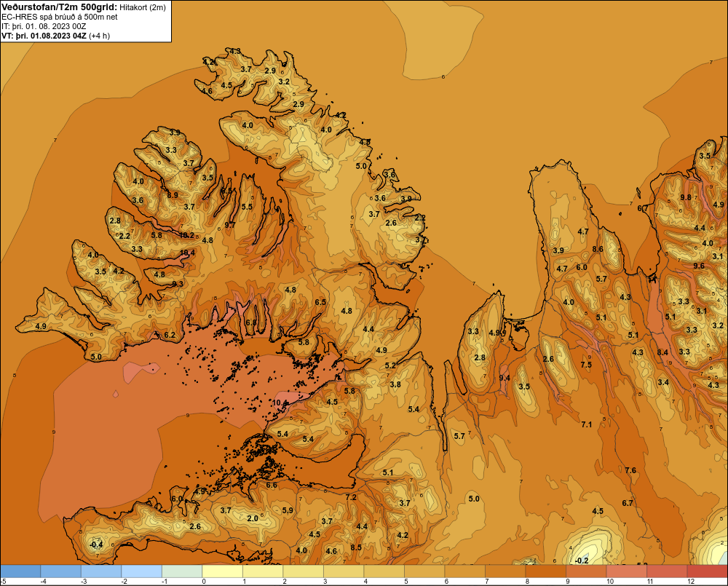Click the temperature value '7.2'
This screenshot has height=586, width=728.
[x=351, y=497]
